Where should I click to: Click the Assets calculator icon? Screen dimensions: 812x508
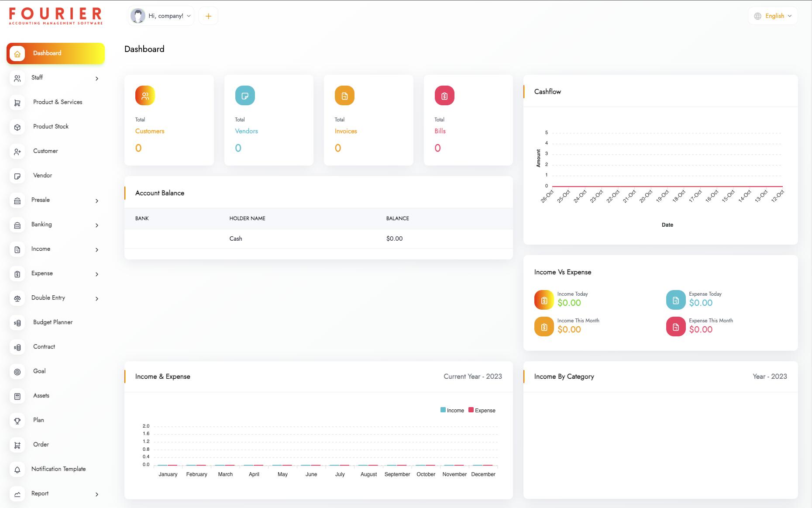(17, 396)
